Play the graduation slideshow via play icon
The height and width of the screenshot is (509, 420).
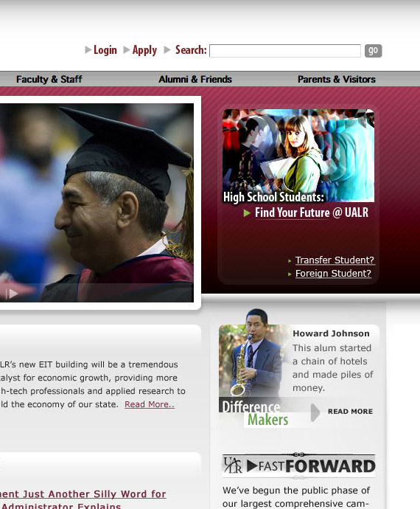(13, 294)
